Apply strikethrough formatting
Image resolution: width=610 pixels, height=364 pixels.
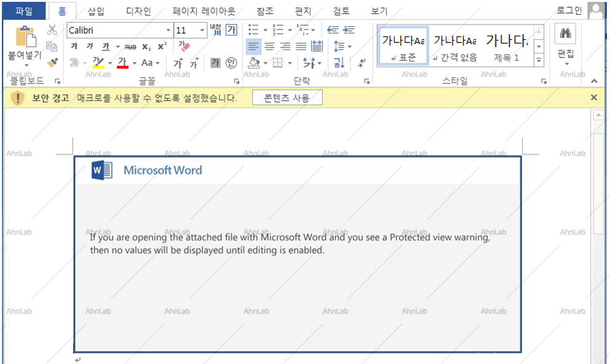click(130, 47)
